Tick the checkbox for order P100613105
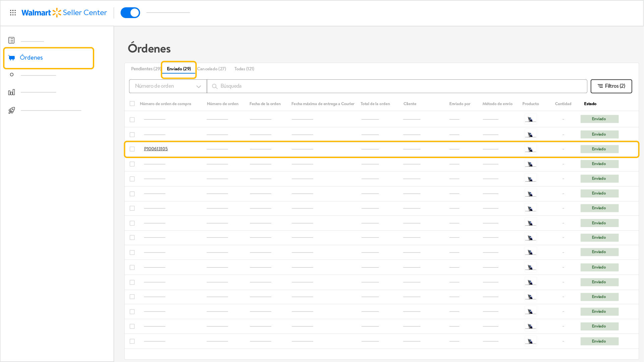Screen dimensions: 644x362 (132, 149)
